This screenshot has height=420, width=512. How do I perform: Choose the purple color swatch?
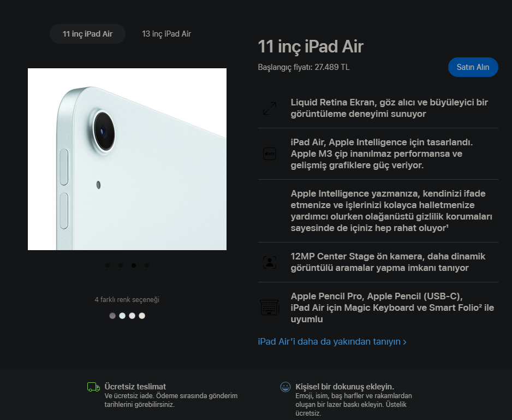(x=132, y=316)
